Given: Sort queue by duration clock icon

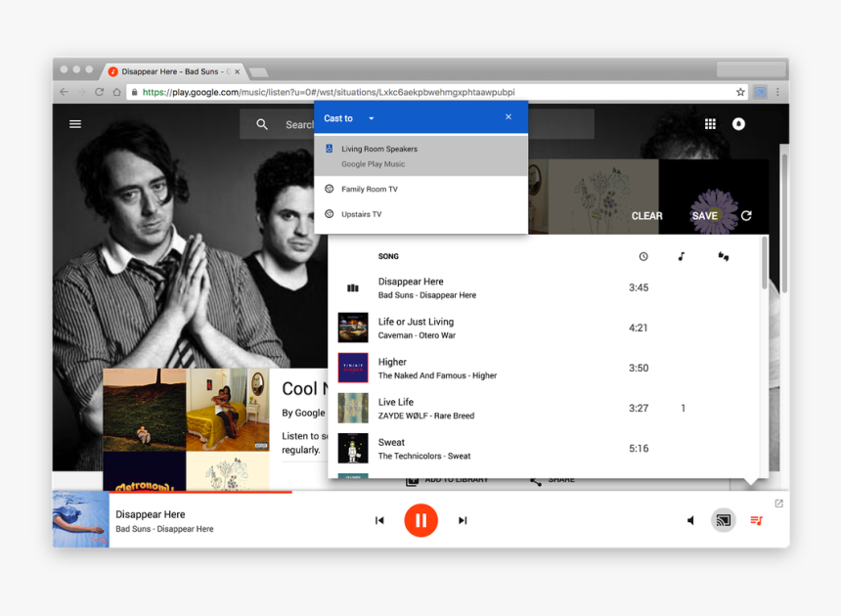Looking at the screenshot, I should coord(643,257).
